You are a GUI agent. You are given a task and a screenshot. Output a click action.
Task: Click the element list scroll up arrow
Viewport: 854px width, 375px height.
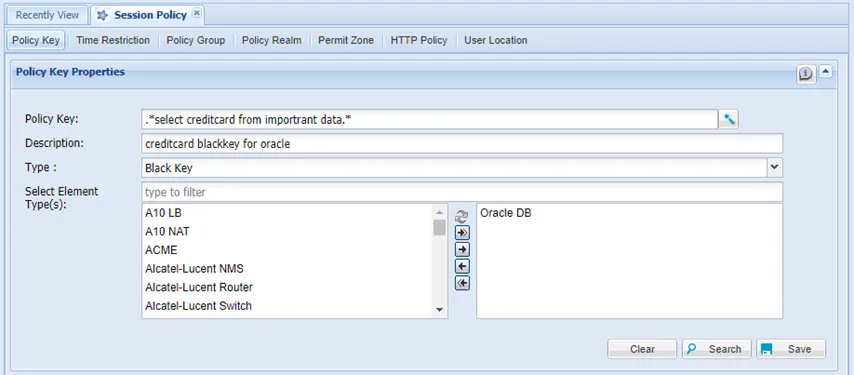coord(440,212)
